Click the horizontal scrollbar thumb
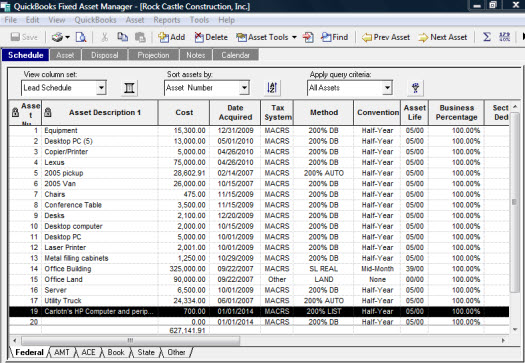525x363 pixels. click(131, 341)
